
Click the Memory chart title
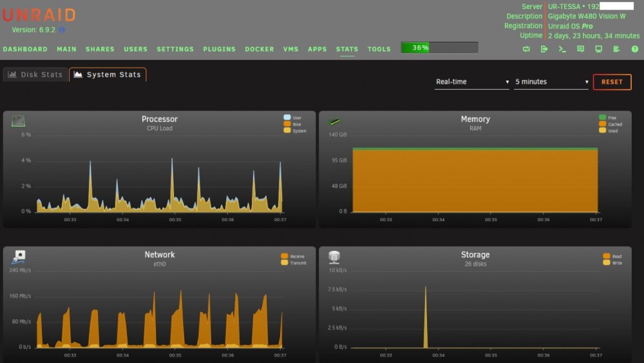(x=475, y=119)
